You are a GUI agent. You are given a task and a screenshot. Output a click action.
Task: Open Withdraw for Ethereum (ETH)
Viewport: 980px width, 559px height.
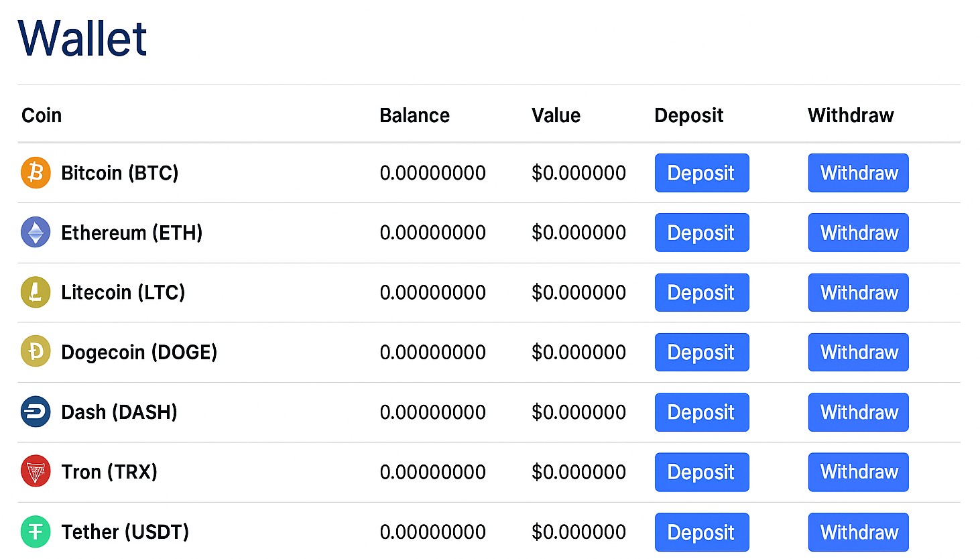(x=859, y=233)
